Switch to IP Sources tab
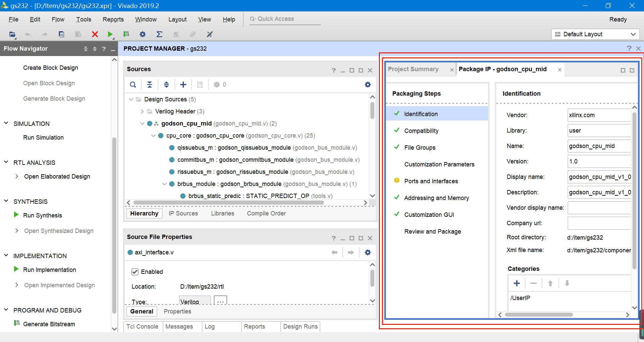The width and height of the screenshot is (644, 342). (183, 213)
